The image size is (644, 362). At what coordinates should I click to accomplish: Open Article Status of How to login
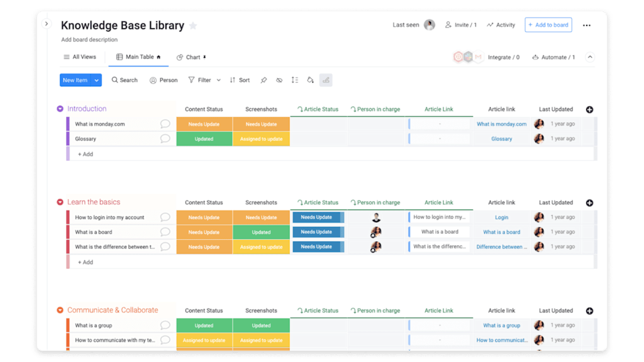pos(318,217)
